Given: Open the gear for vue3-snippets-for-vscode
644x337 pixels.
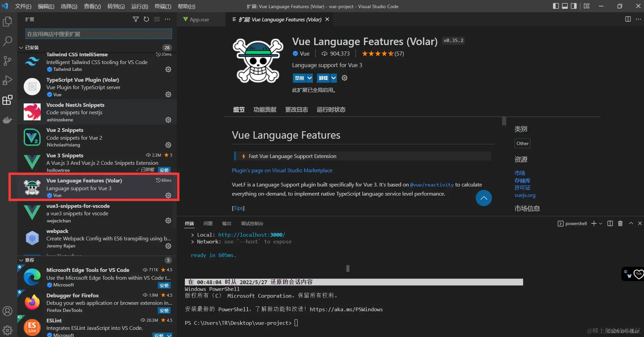Looking at the screenshot, I should point(168,221).
